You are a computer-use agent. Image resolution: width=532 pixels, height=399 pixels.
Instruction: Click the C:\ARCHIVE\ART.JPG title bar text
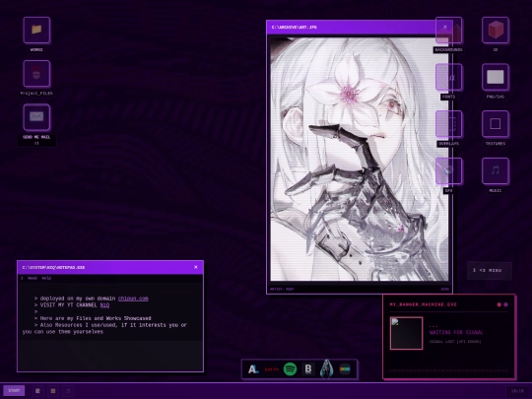click(x=295, y=28)
